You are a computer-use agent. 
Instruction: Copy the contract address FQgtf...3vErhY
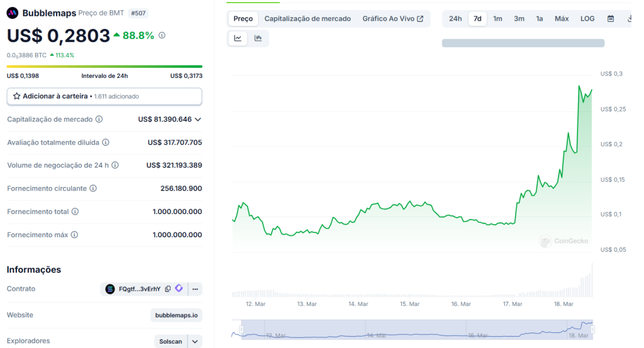click(x=167, y=289)
